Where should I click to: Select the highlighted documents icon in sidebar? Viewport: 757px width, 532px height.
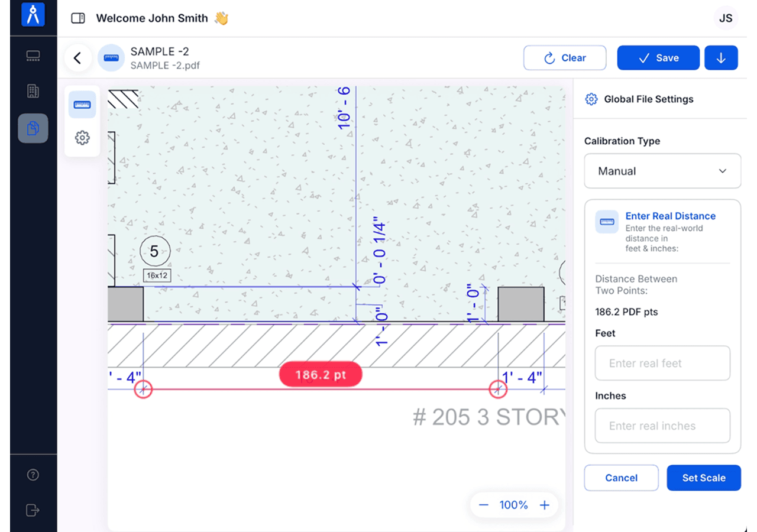(33, 128)
